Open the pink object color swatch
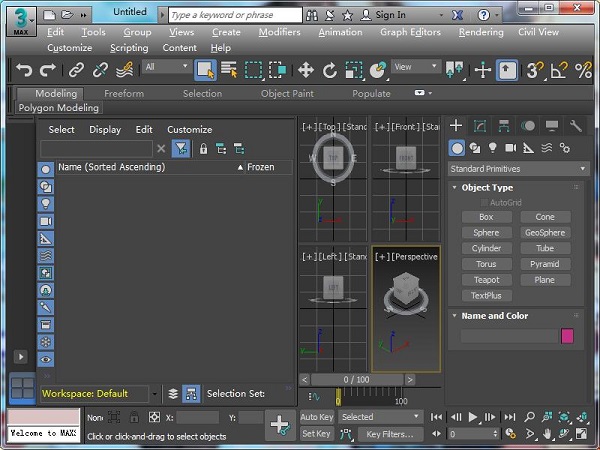This screenshot has height=450, width=600. [567, 336]
